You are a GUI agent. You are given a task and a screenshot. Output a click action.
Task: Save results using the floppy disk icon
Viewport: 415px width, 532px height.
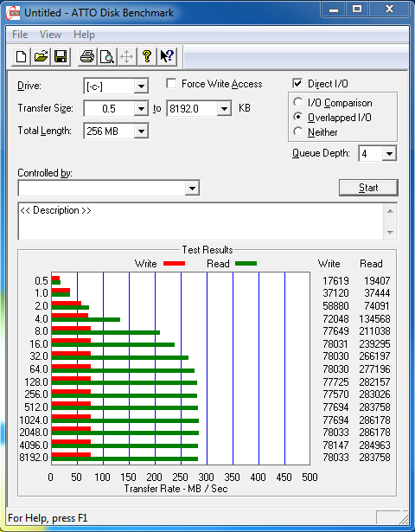point(61,56)
